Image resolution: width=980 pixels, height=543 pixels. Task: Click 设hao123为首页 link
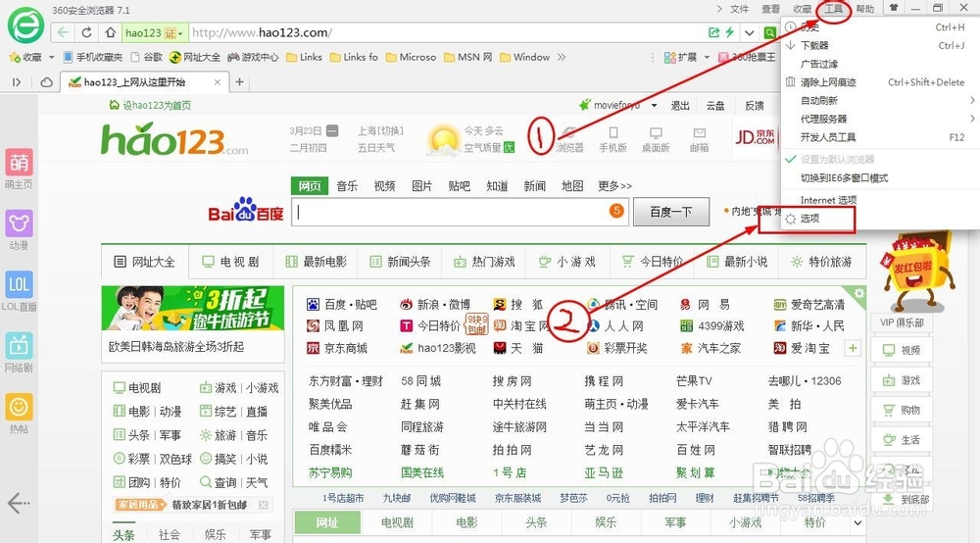[x=150, y=105]
